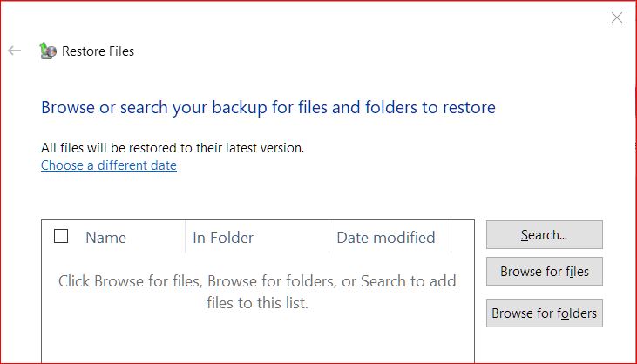The image size is (637, 364).
Task: Go back using the back arrow
Action: pos(14,51)
